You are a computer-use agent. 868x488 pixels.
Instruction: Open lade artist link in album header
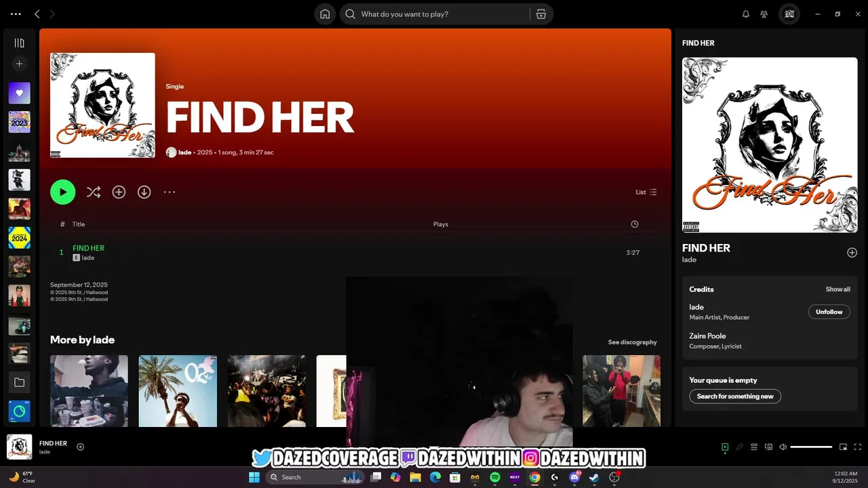[184, 152]
